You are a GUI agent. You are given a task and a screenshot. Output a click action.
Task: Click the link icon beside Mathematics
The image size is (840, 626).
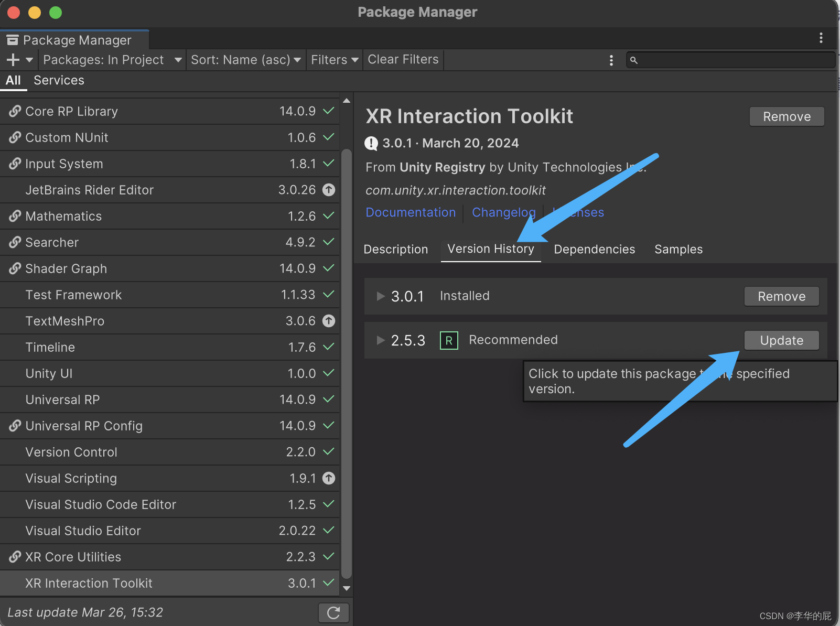(x=15, y=216)
